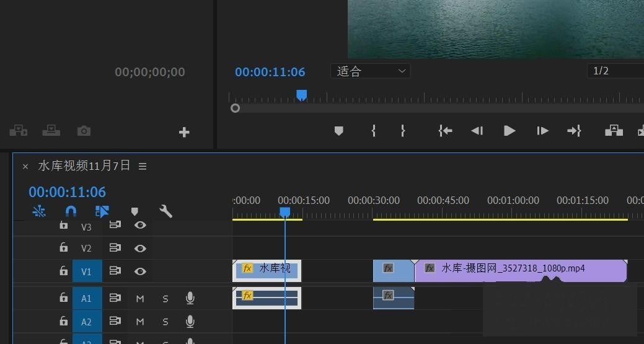Viewport: 644px width, 344px height.
Task: Toggle sync lock for track V1
Action: pos(115,270)
